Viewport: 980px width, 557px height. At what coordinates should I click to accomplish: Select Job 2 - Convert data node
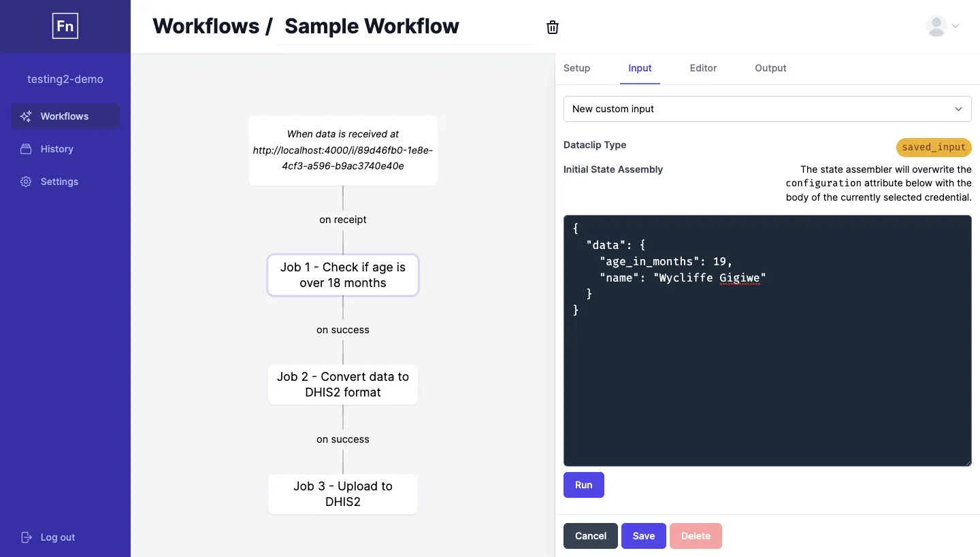click(343, 385)
